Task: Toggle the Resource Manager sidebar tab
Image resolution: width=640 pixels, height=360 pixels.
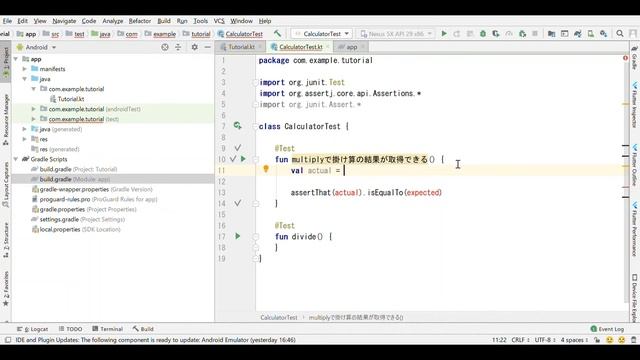Action: click(6, 119)
